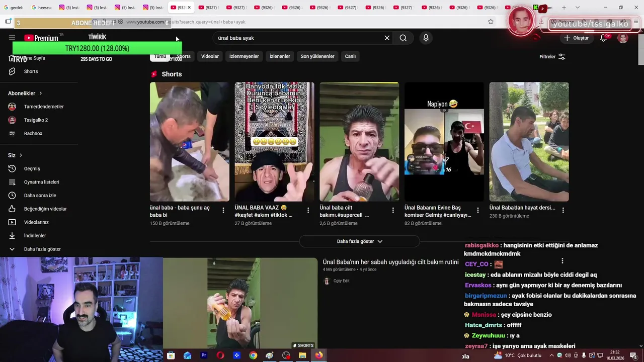Open chat overlay three-dot menu
The width and height of the screenshot is (644, 362).
tap(562, 261)
